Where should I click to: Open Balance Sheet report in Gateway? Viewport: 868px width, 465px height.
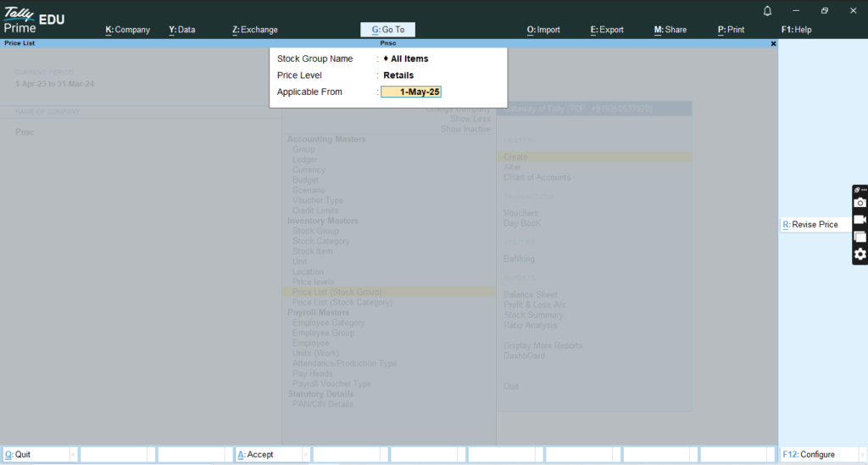pos(531,294)
